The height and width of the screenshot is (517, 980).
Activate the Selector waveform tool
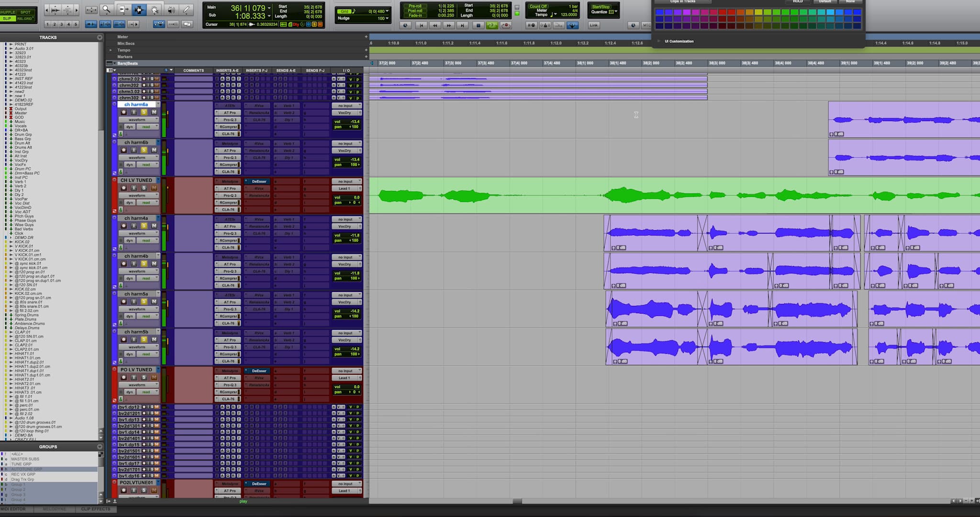(x=139, y=10)
